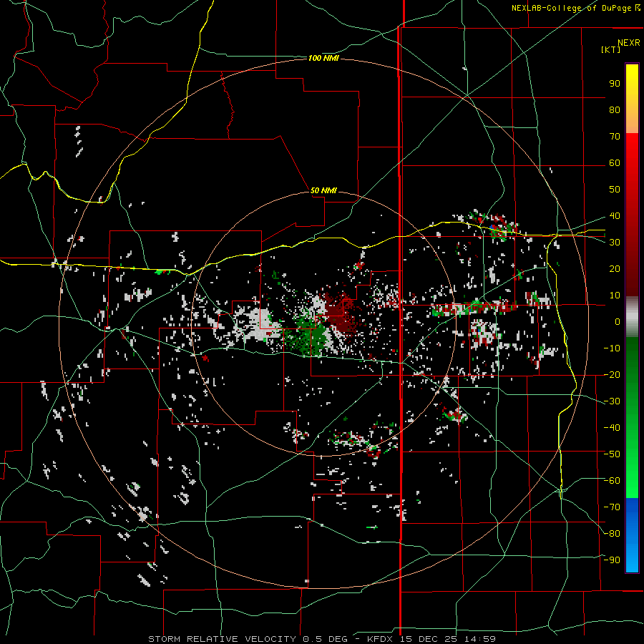
Task: Select the 70 value on velocity scale
Action: [615, 137]
